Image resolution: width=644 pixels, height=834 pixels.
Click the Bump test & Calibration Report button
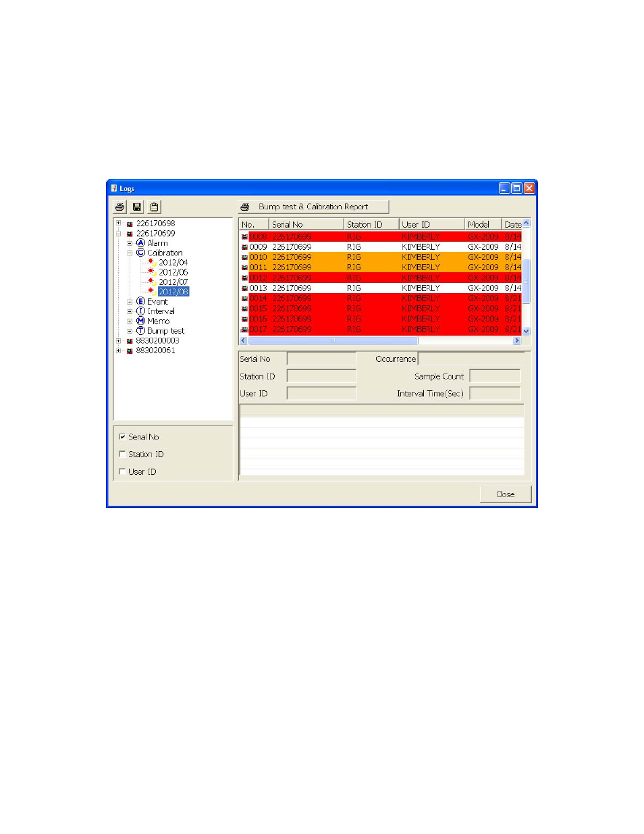pyautogui.click(x=313, y=207)
